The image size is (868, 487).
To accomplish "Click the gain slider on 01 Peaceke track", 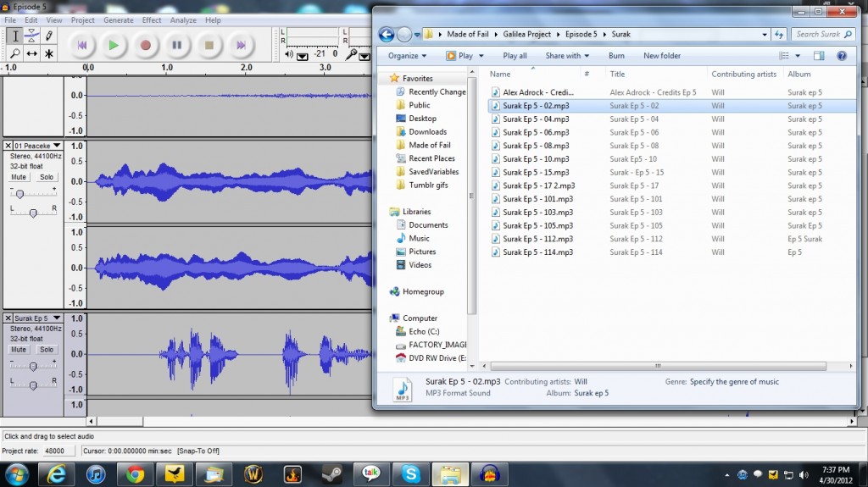I will click(20, 194).
